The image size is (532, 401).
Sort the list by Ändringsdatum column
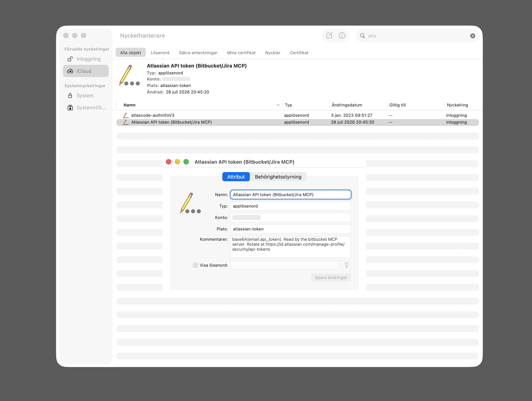[358, 105]
